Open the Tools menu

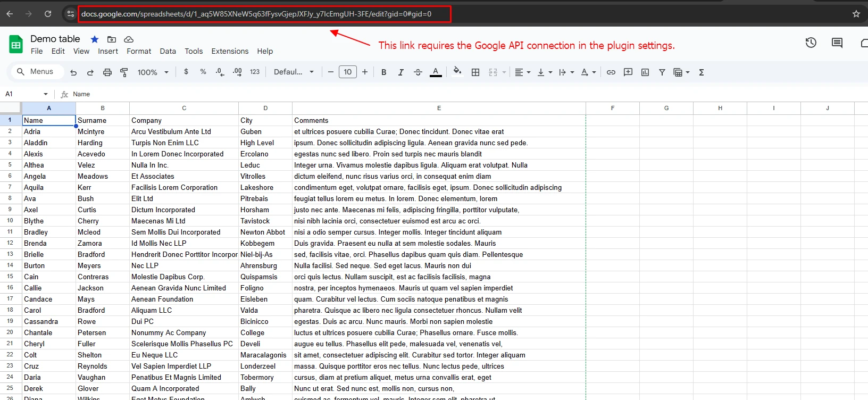click(x=194, y=51)
